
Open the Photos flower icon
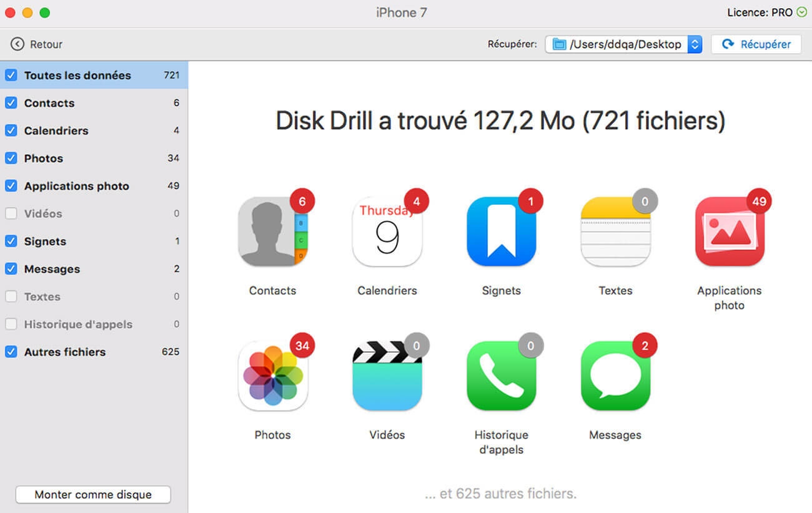(x=273, y=376)
